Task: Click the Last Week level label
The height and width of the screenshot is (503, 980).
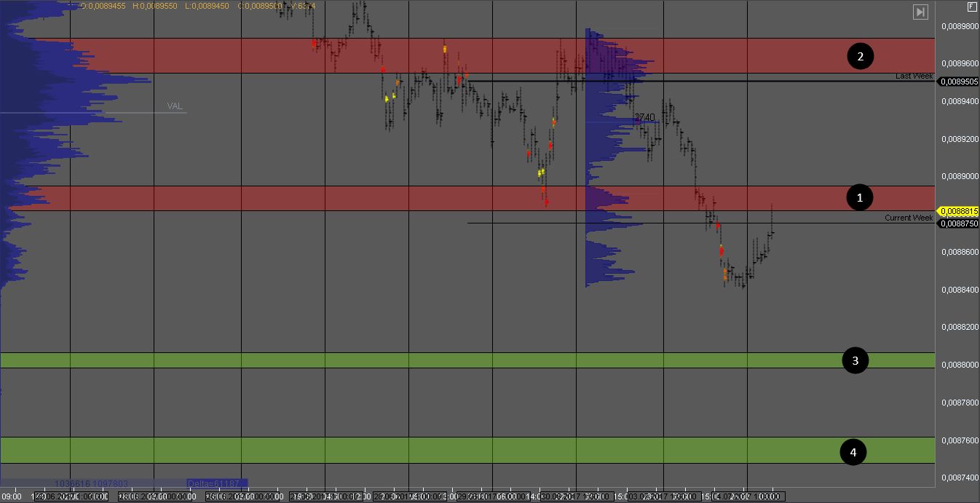Action: coord(914,76)
